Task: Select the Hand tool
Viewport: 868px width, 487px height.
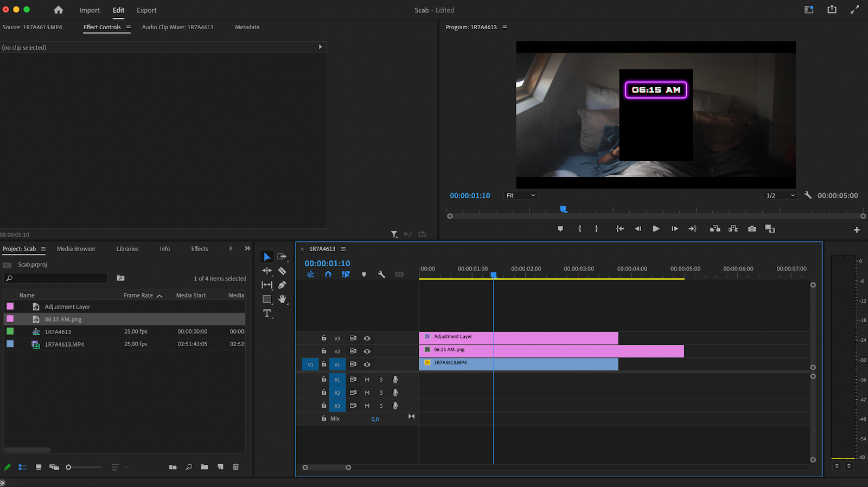Action: (x=282, y=299)
